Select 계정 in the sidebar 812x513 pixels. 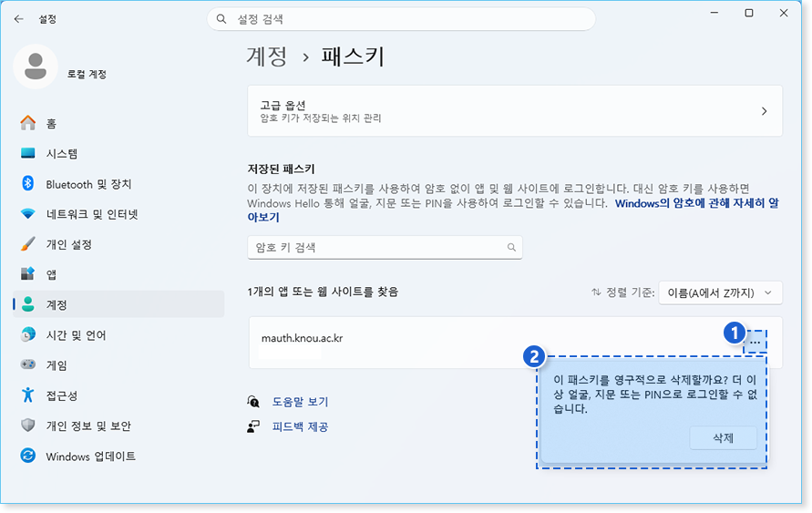[118, 304]
